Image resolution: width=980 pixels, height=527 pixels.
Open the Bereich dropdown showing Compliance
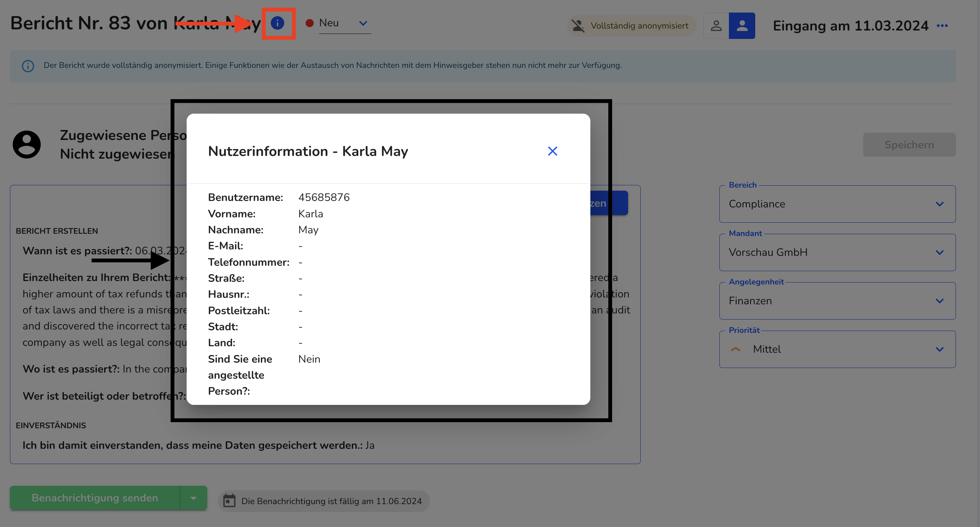point(837,204)
